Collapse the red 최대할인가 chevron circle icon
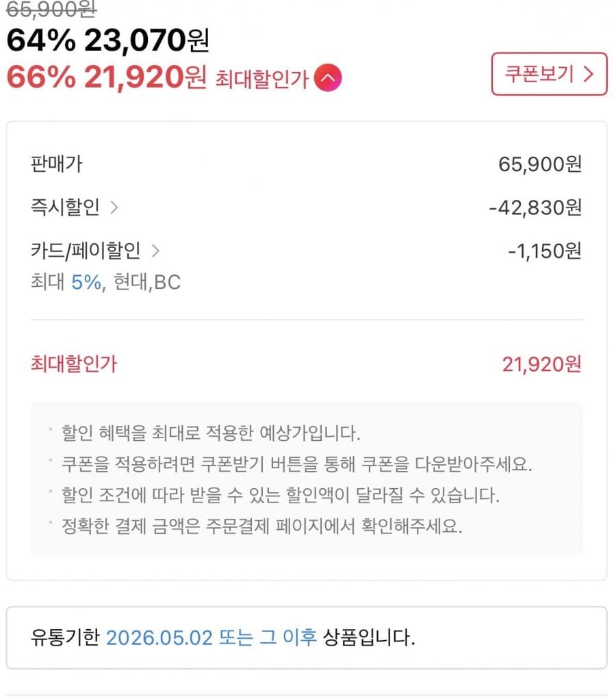 [328, 79]
